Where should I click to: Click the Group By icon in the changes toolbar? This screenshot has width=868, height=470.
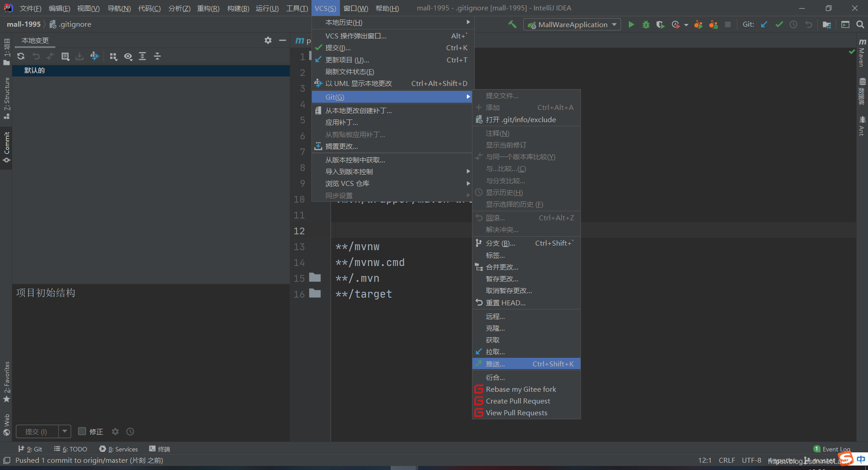click(x=113, y=56)
